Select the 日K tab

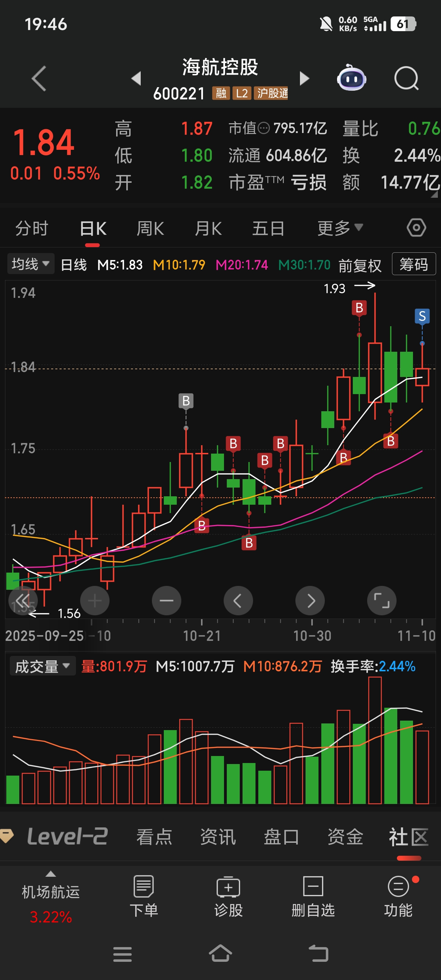coord(93,228)
